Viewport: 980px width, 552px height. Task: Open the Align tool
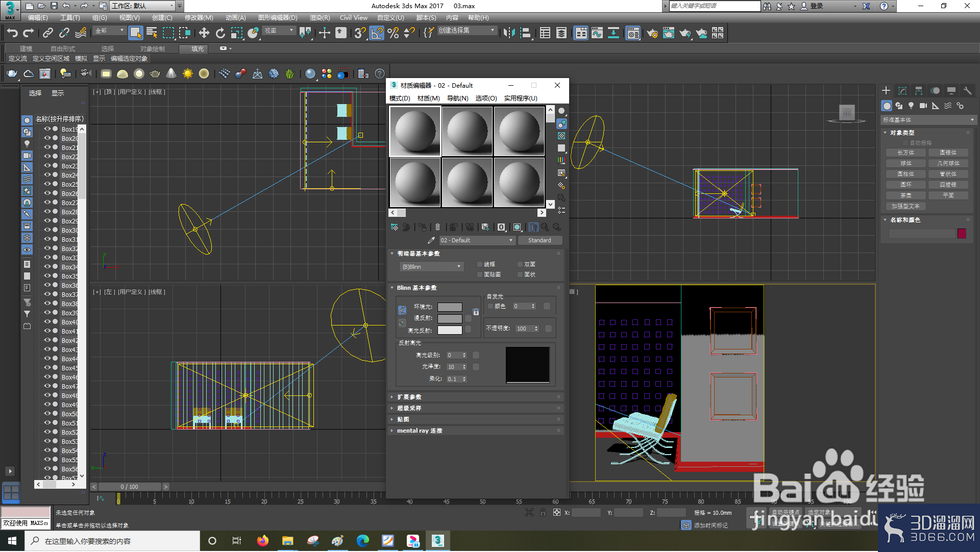click(x=525, y=33)
